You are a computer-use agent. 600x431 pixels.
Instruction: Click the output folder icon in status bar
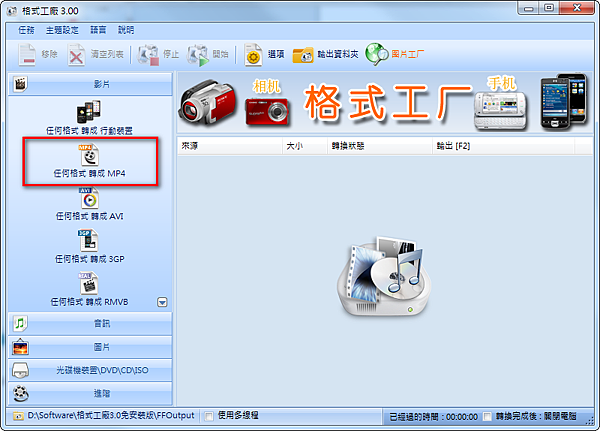(18, 416)
